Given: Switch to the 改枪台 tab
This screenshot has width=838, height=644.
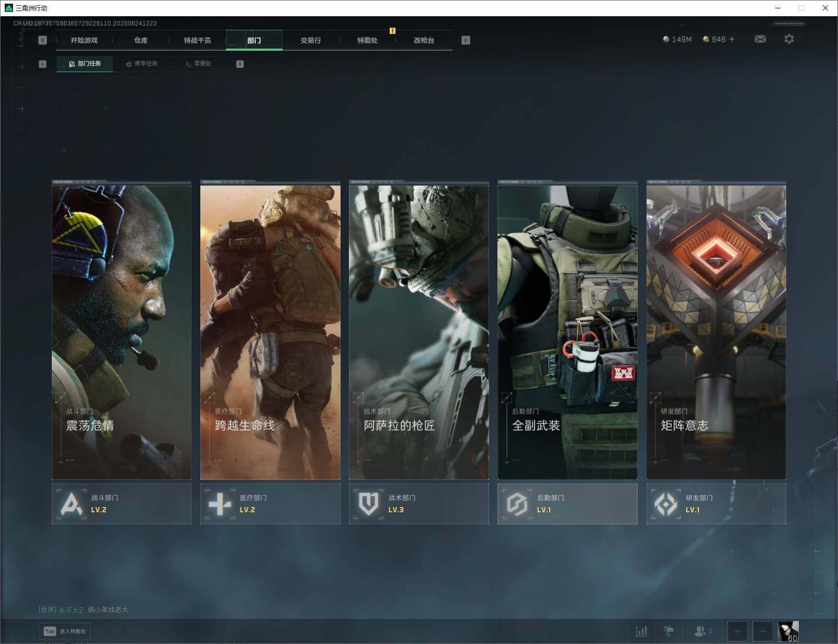Looking at the screenshot, I should tap(424, 40).
